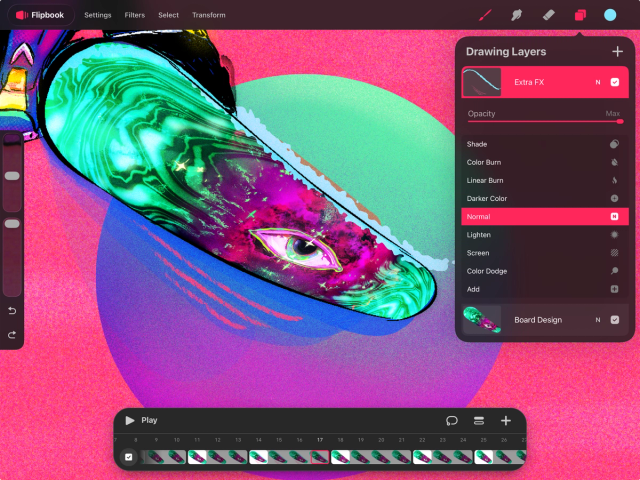
Task: Select the Smudge tool
Action: [516, 15]
